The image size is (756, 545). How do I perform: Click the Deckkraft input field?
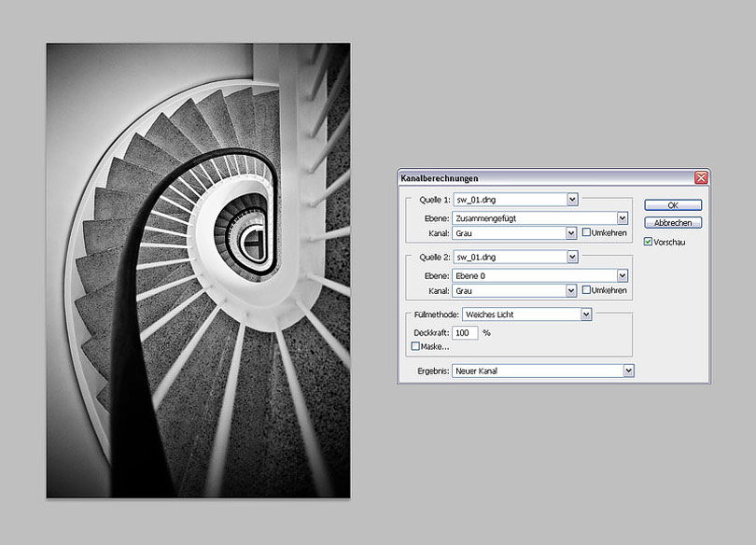point(465,332)
